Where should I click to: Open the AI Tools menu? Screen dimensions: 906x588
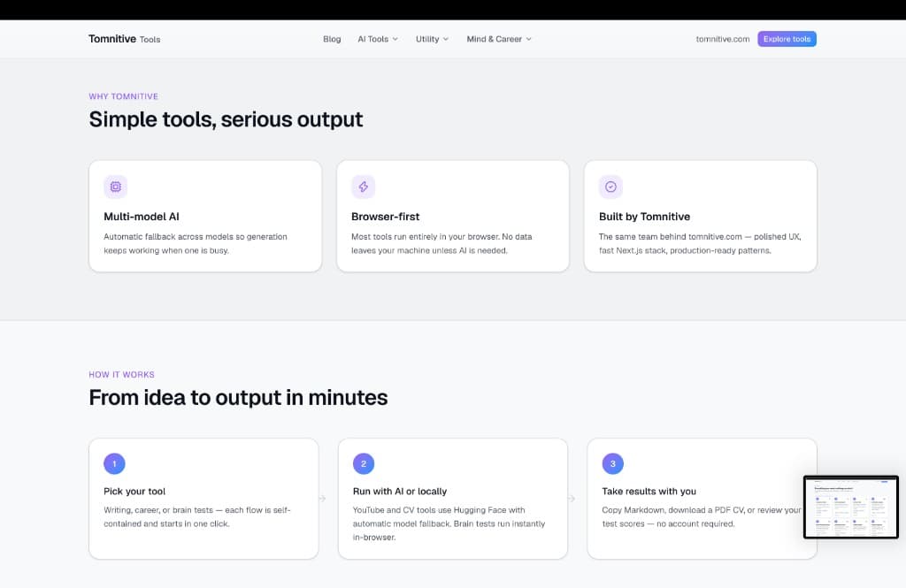377,39
